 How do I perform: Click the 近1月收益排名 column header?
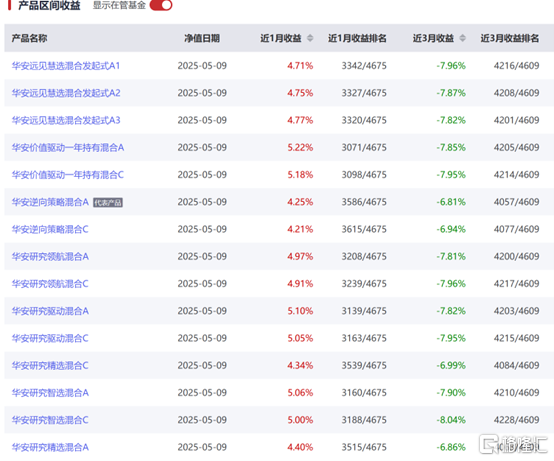[357, 38]
